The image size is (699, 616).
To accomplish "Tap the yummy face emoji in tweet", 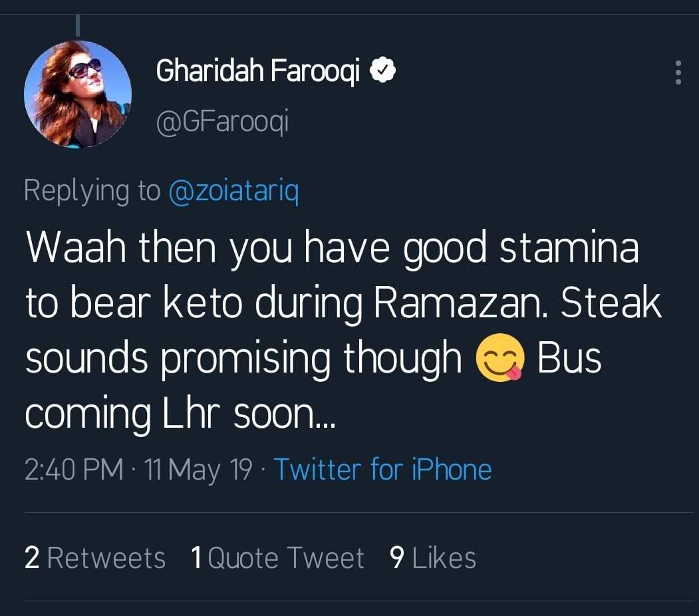I will pyautogui.click(x=501, y=357).
